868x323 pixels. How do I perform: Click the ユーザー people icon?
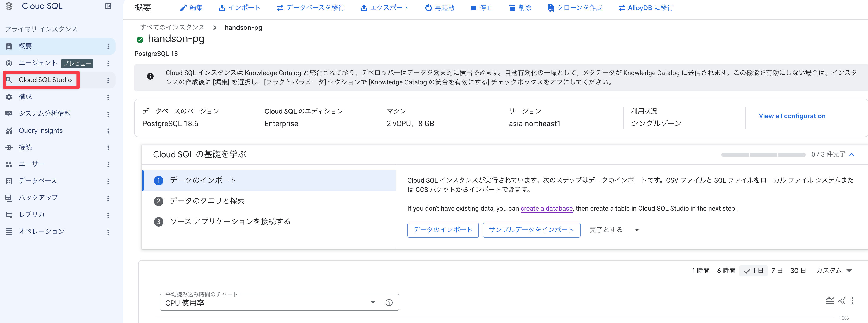point(9,164)
